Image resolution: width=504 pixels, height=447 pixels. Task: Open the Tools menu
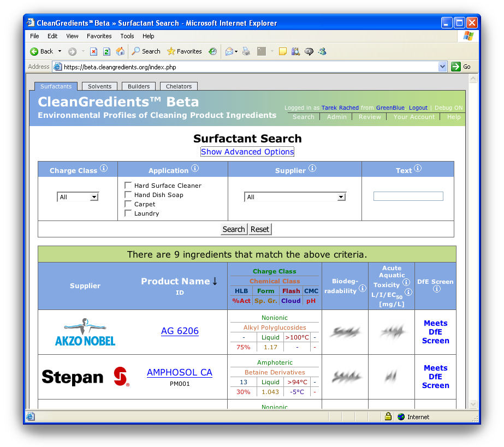coord(127,36)
